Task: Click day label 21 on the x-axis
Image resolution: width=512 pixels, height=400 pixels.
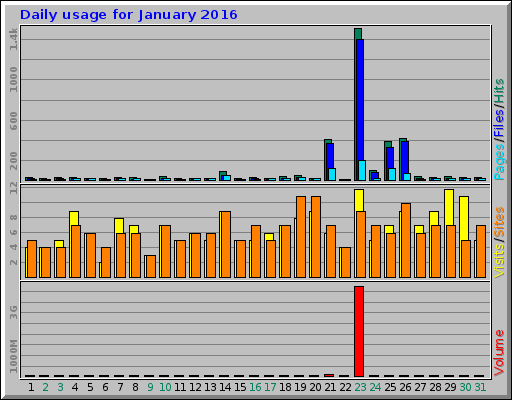Action: 330,387
